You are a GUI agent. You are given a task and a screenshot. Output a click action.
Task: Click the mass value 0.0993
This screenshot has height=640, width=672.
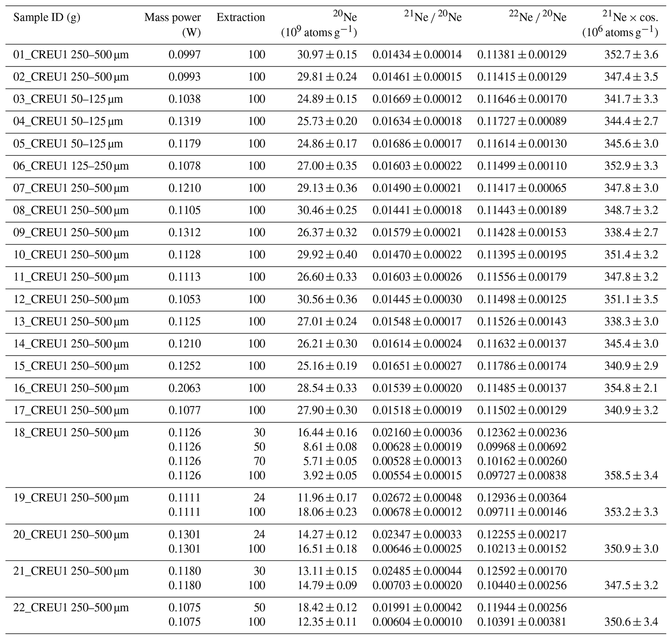coord(185,77)
